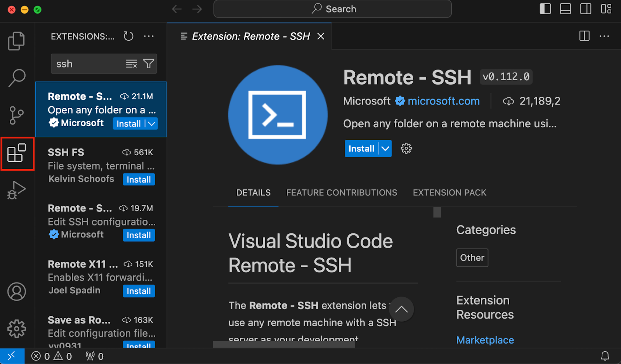621x364 pixels.
Task: Show errors and warnings in status bar
Action: click(x=52, y=356)
